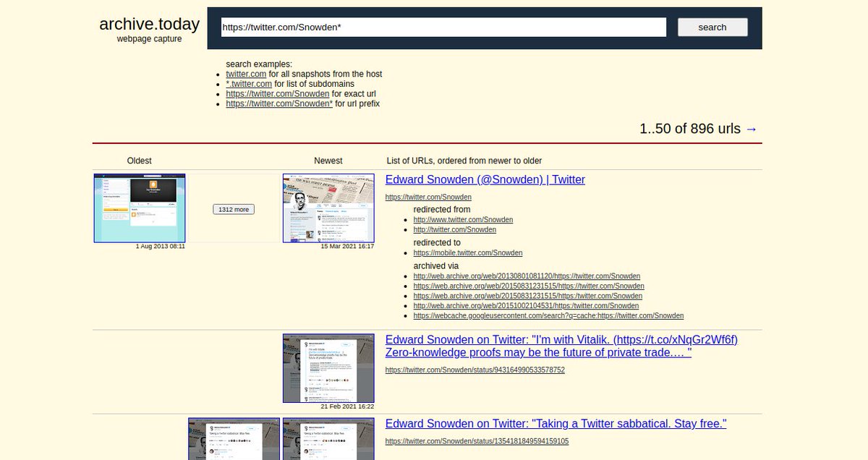
Task: Open webcache.googleusercontent.com cache link
Action: pyautogui.click(x=548, y=316)
